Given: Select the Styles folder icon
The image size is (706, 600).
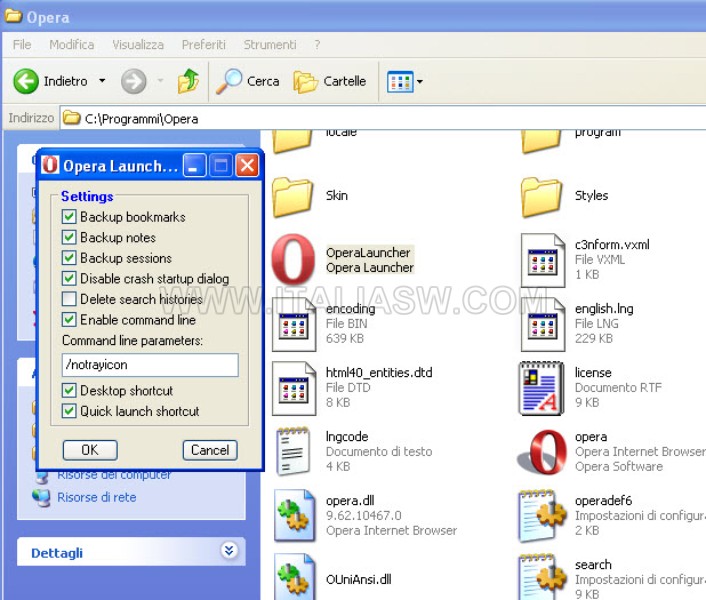Looking at the screenshot, I should (x=541, y=197).
